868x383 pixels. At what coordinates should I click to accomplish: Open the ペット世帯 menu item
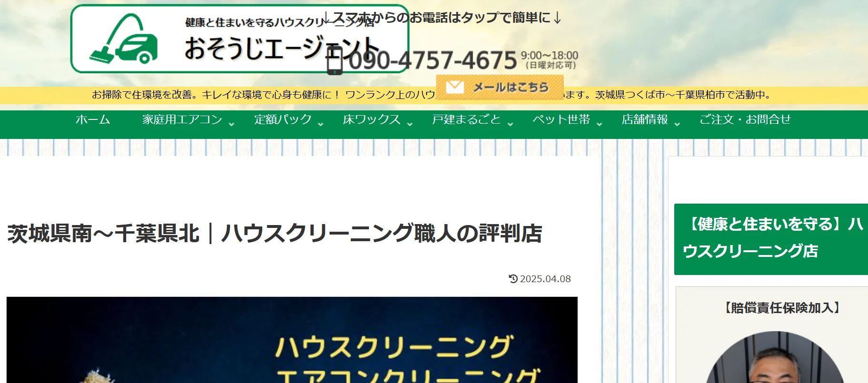click(x=561, y=119)
